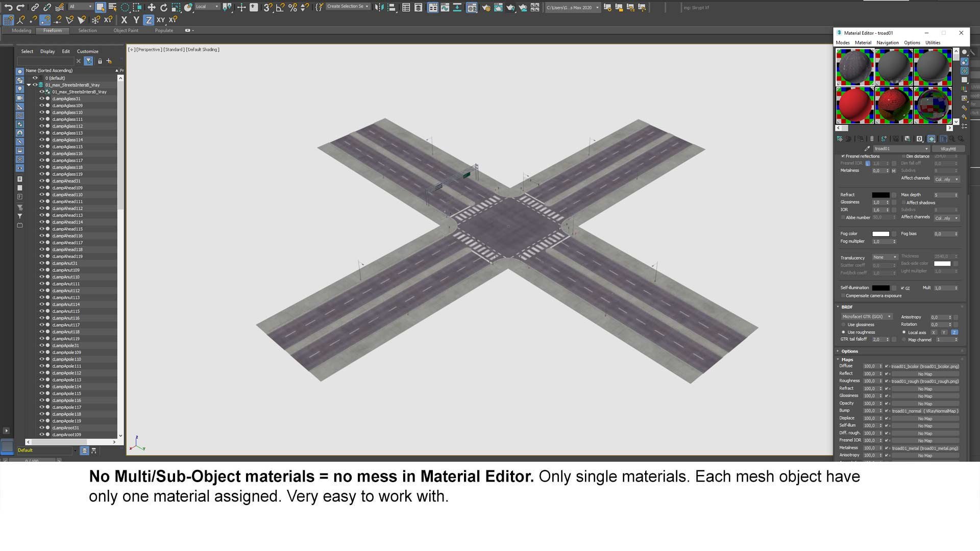
Task: Open Microfacet GTR (GGX) BRDF dropdown
Action: click(866, 317)
